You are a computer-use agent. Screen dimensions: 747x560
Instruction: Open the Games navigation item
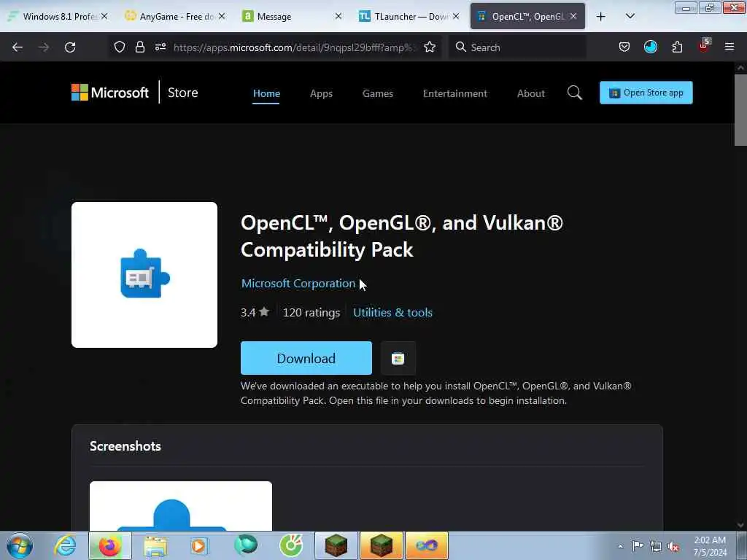coord(378,93)
